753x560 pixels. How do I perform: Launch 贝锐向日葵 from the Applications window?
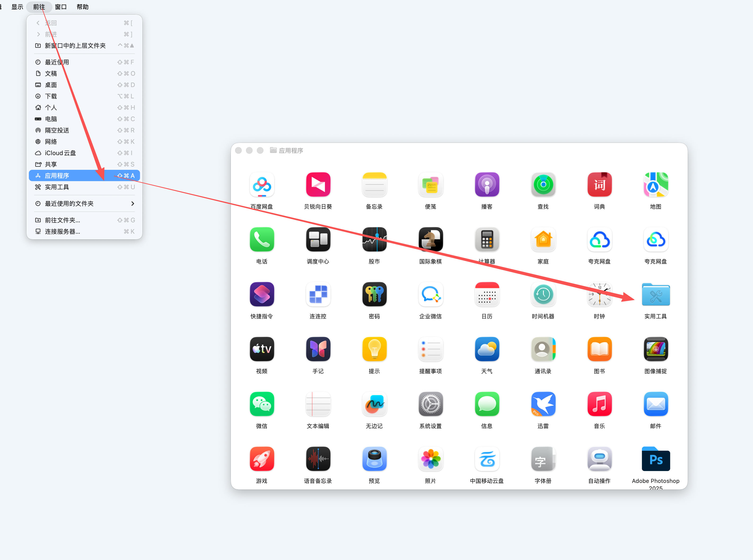point(318,185)
